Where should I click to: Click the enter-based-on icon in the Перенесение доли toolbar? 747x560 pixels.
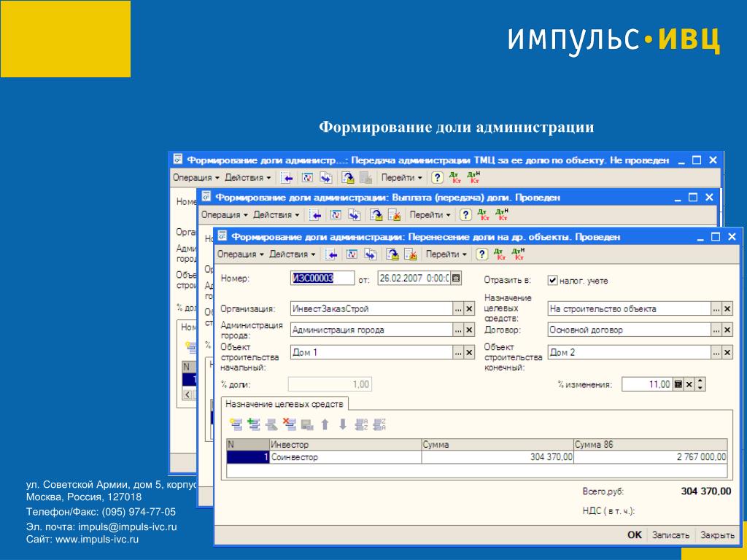pos(370,254)
